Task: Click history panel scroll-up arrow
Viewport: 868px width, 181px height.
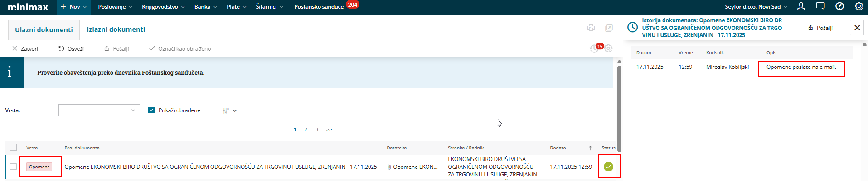Action: click(864, 44)
